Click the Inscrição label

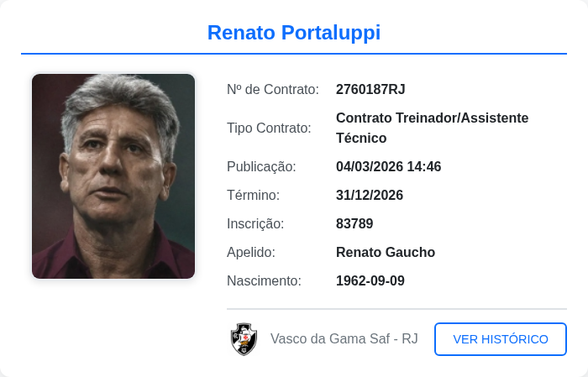coord(255,223)
